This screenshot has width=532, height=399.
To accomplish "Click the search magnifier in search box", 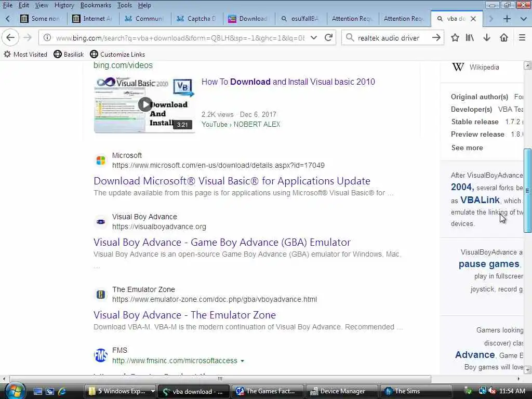I will (350, 37).
